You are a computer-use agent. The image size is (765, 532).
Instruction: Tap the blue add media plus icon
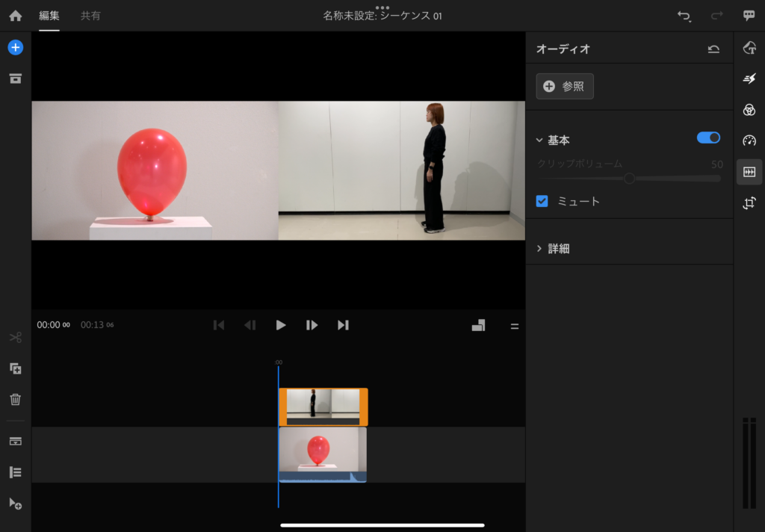point(15,48)
